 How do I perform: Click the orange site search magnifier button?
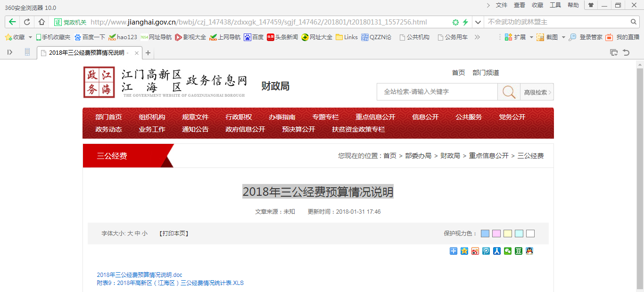point(509,92)
